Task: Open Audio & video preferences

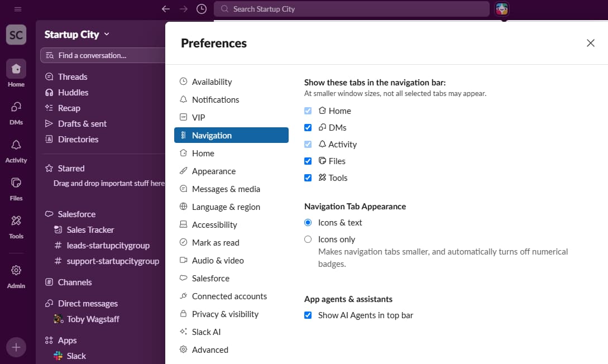Action: [231, 260]
